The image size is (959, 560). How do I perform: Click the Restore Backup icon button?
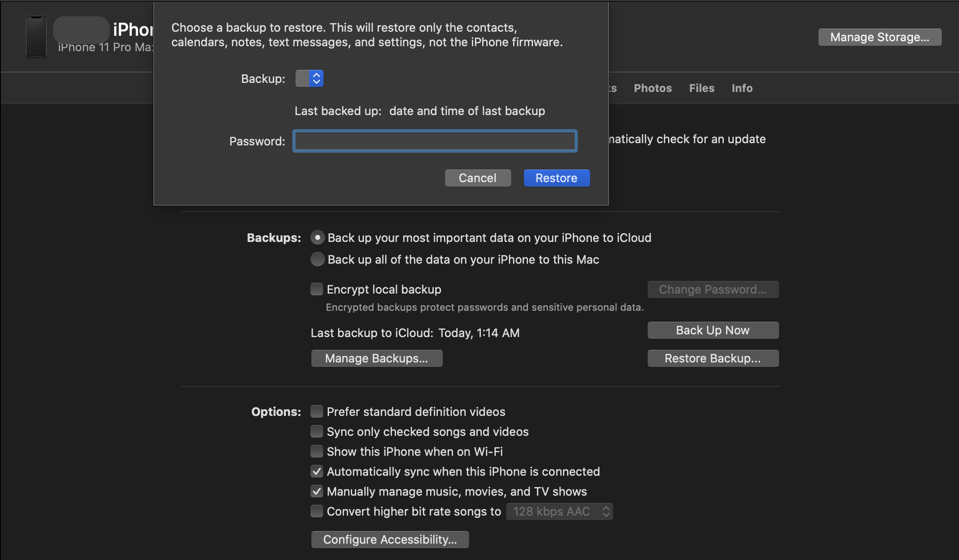[x=712, y=357]
